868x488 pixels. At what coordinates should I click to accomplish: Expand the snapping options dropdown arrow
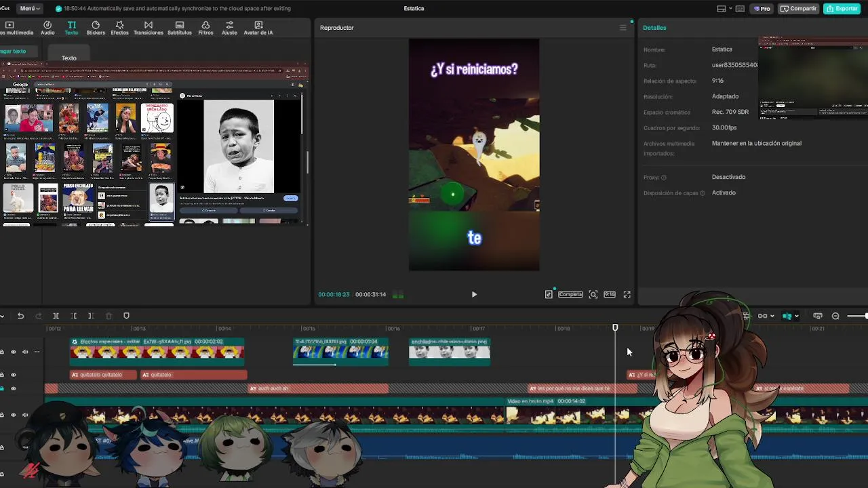click(x=796, y=316)
